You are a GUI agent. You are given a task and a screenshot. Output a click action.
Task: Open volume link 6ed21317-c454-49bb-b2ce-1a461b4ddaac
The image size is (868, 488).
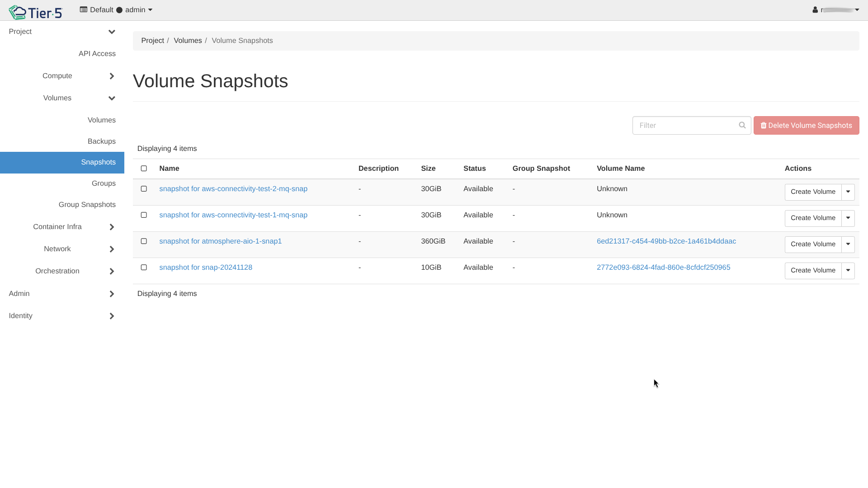coord(666,241)
